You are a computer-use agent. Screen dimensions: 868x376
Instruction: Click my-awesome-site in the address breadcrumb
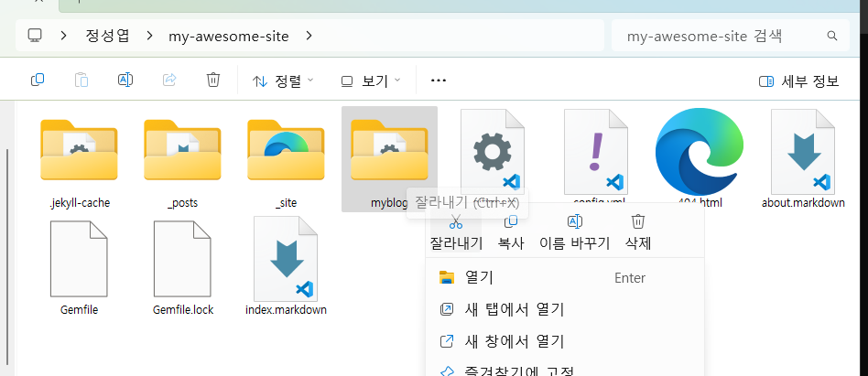tap(229, 37)
